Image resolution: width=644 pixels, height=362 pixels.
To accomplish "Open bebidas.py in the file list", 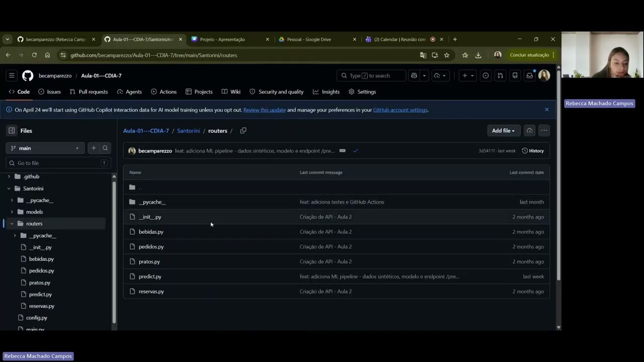I will 151,232.
